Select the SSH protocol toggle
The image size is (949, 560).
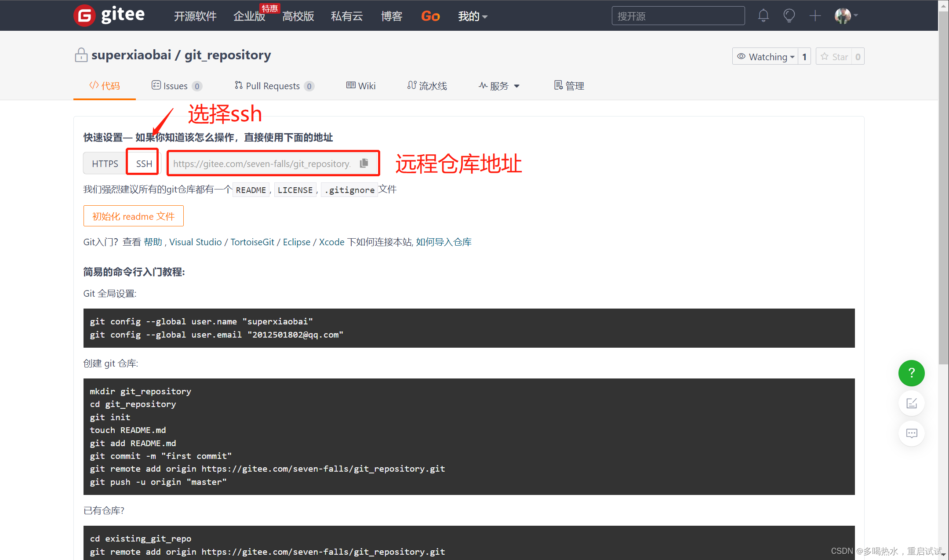coord(144,164)
